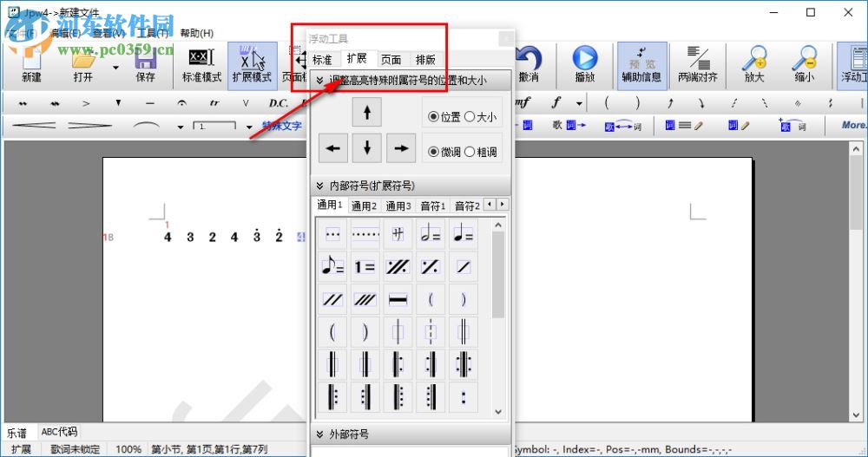Insert the dashed barline symbol
Viewport: 868px width, 457px height.
coord(431,332)
